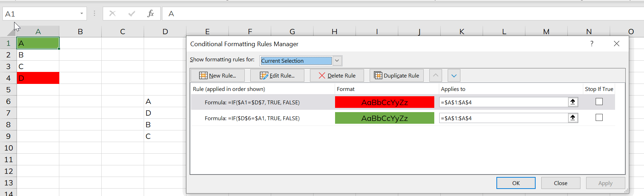644x196 pixels.
Task: Move rule down with arrow button
Action: tap(454, 75)
